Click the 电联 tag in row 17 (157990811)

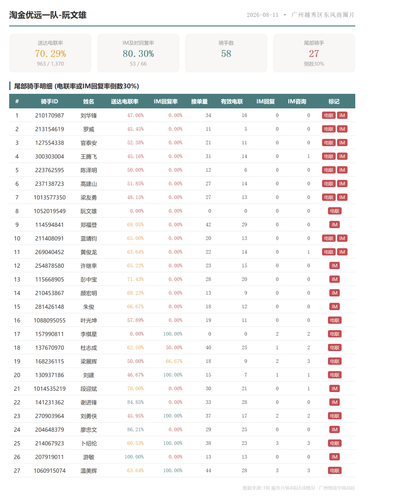(x=335, y=334)
